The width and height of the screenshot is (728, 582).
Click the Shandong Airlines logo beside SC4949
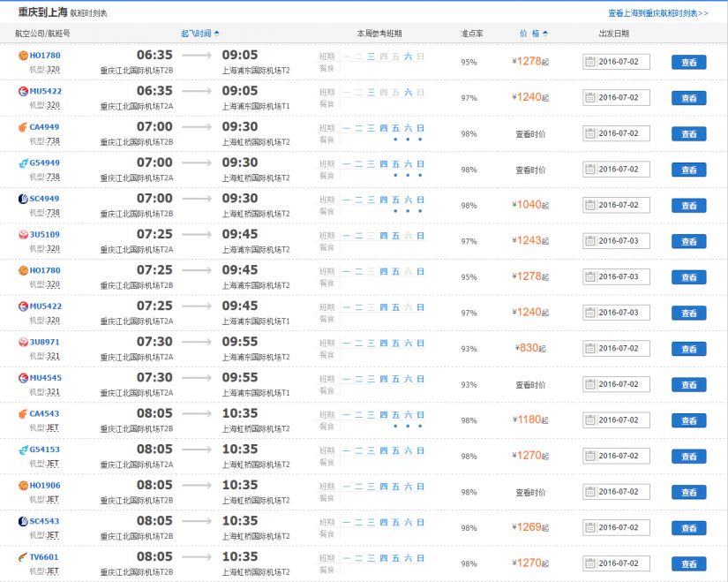pos(23,199)
